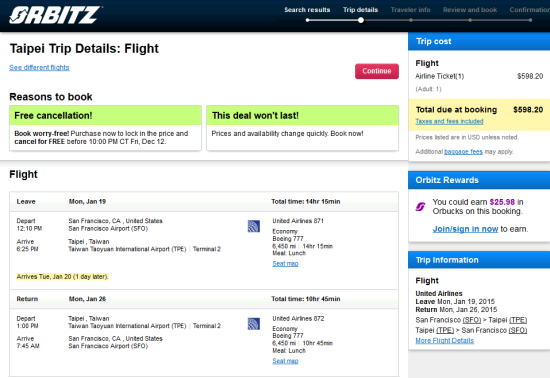Screen dimensions: 550x378
Task: Open See different flights link
Action: pyautogui.click(x=39, y=67)
